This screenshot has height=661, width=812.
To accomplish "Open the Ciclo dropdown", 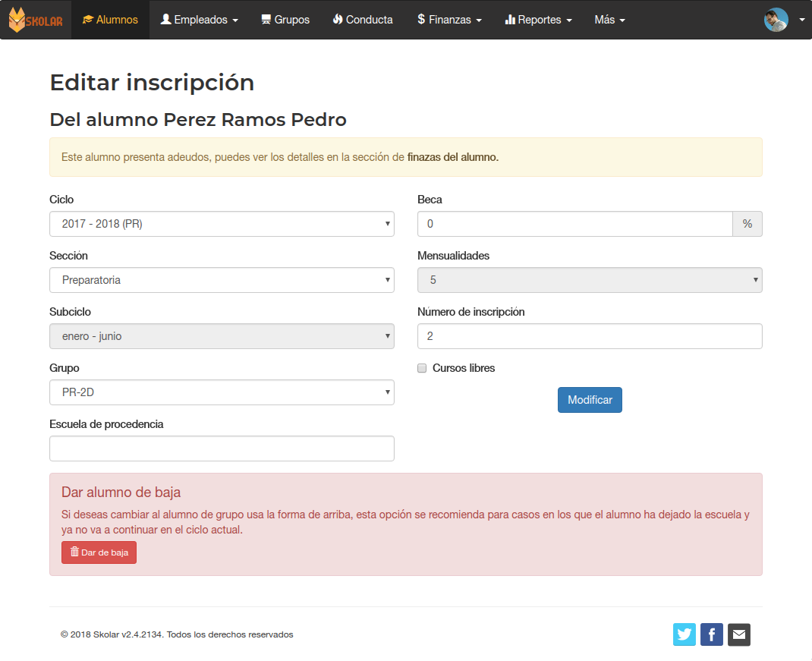I will (x=222, y=224).
